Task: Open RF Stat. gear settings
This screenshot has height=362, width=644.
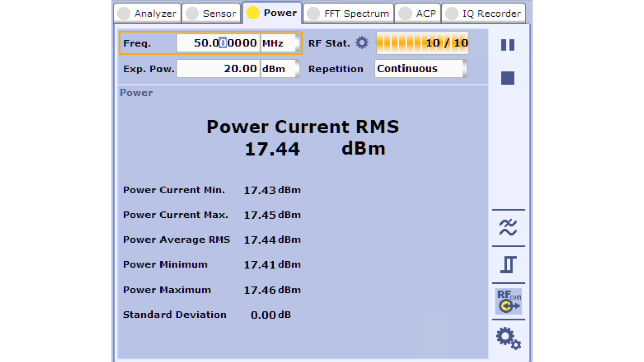Action: tap(362, 43)
